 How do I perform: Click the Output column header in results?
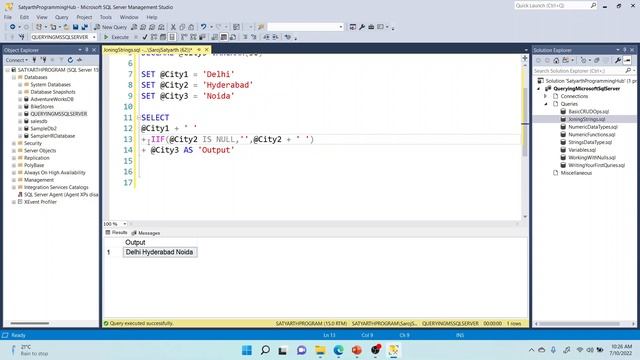pyautogui.click(x=135, y=242)
